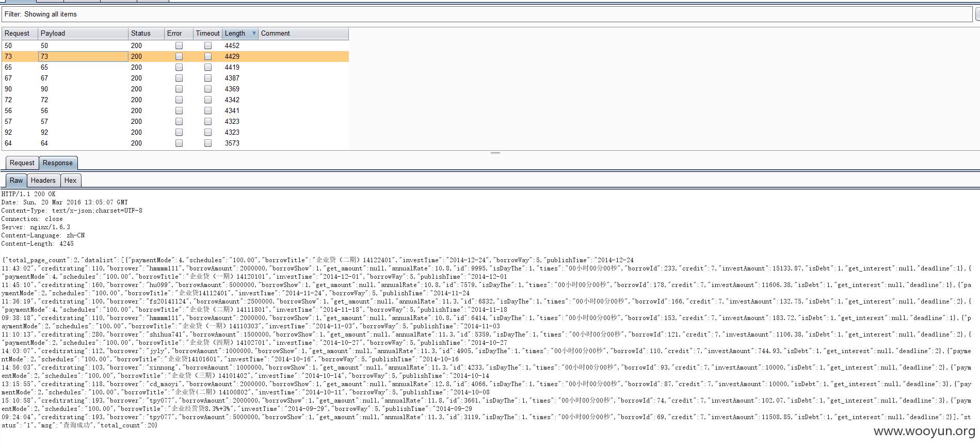Sort by the Payload column header
Viewport: 980px width, 446px height.
coord(83,34)
